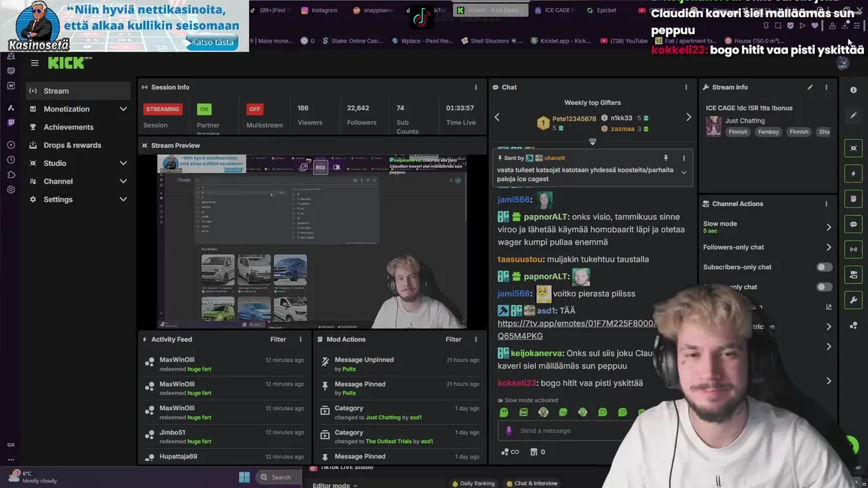
Task: Select Stream in the sidebar
Action: point(78,91)
